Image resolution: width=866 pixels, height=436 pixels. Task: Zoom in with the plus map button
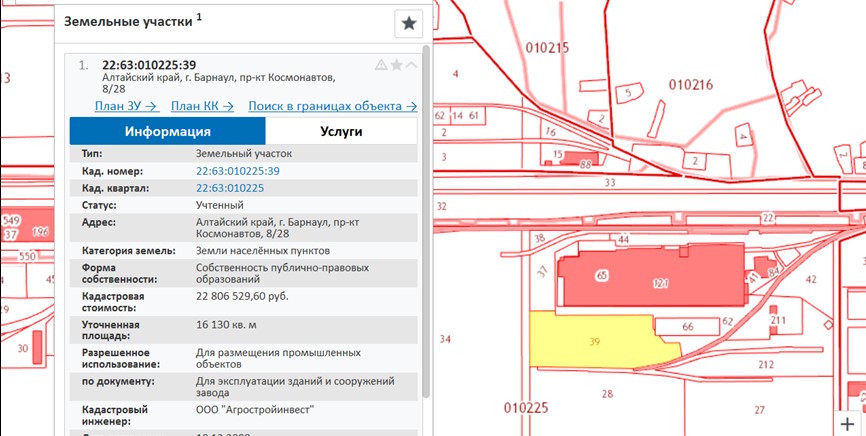point(847,424)
